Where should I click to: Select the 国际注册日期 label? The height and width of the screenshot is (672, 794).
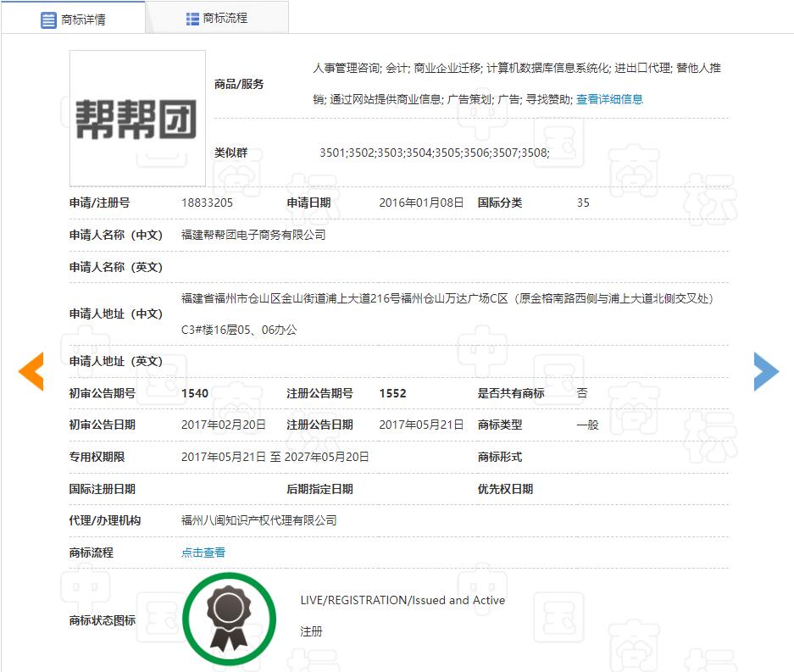103,489
